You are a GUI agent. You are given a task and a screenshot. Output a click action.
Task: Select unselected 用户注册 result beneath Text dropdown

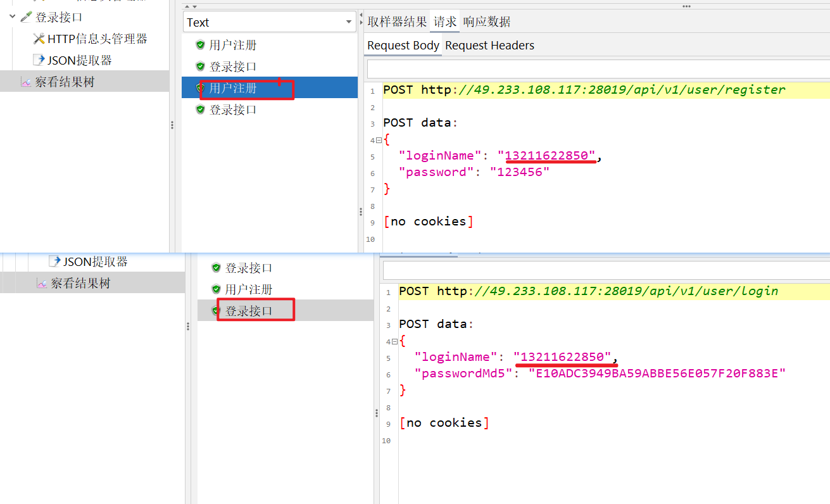(233, 45)
